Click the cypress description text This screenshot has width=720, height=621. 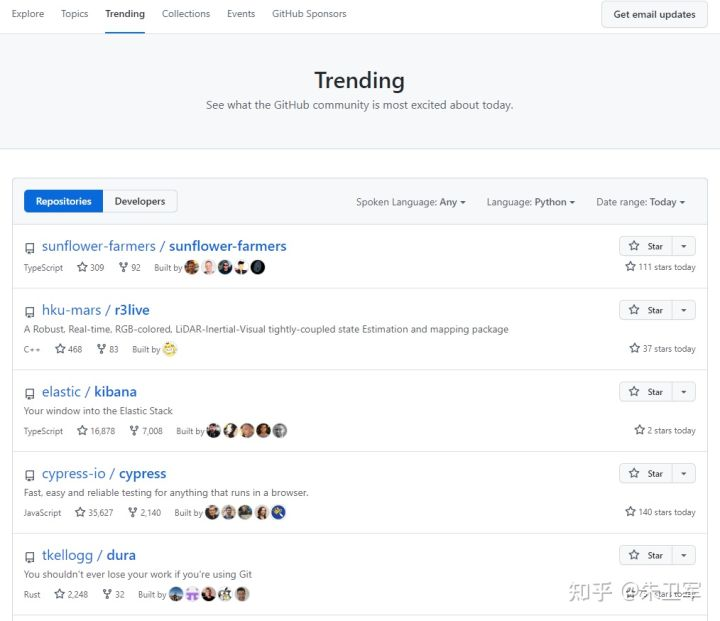pos(166,493)
